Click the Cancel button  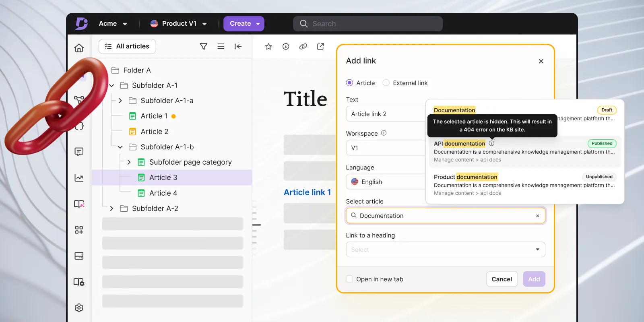click(x=502, y=279)
